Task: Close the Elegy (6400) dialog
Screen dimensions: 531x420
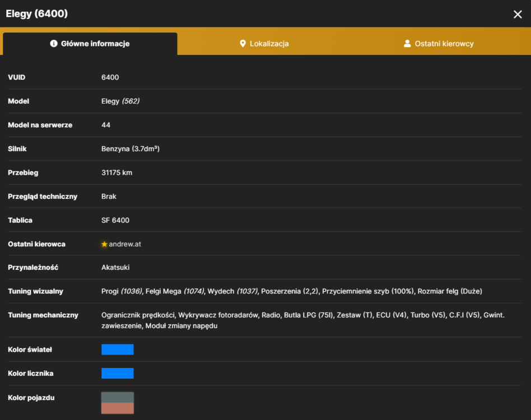Action: click(518, 14)
